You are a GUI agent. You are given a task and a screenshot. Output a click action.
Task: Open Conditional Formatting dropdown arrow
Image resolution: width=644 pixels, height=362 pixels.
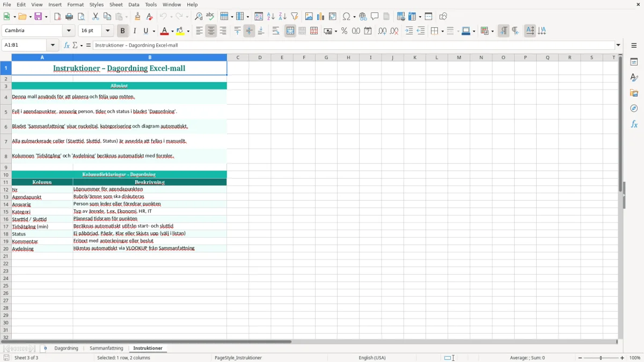(x=492, y=31)
